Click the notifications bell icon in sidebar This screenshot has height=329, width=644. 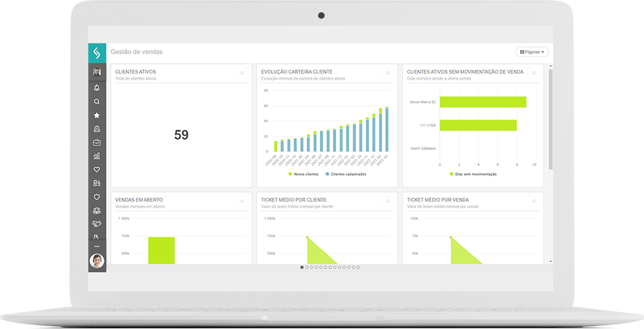(97, 88)
